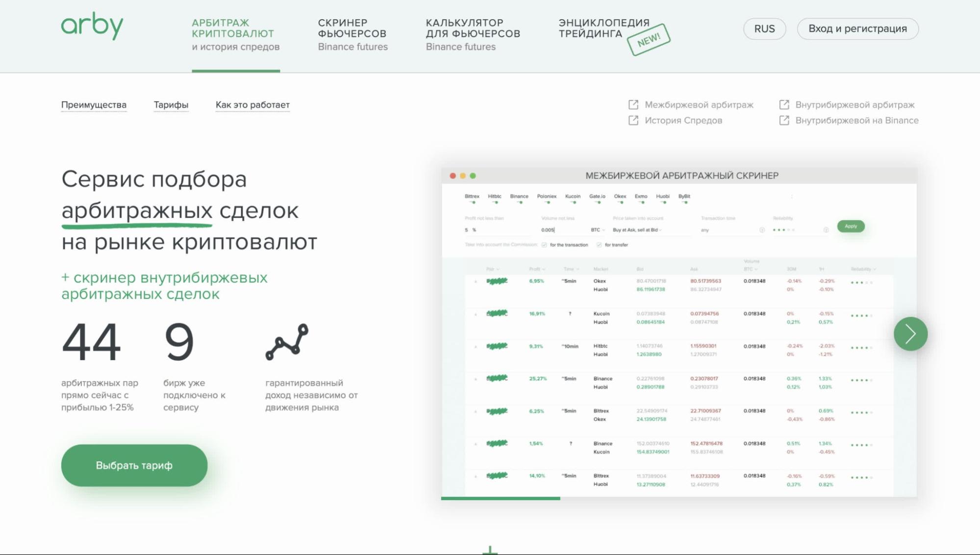Open the Межбиржевой арбитраж external link icon
980x555 pixels.
point(633,105)
